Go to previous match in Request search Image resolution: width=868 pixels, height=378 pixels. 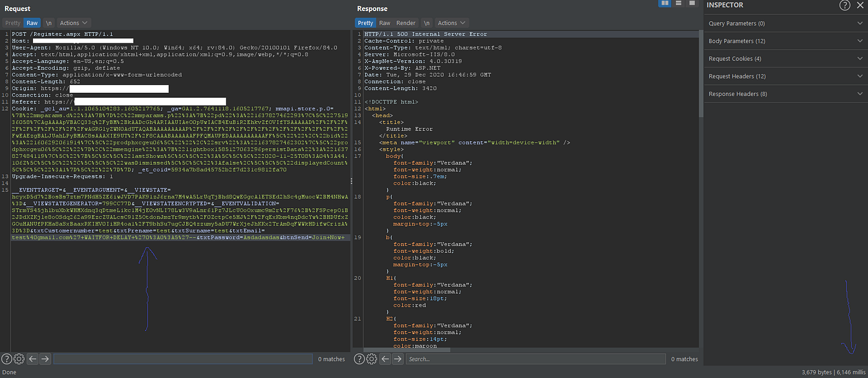pos(33,359)
